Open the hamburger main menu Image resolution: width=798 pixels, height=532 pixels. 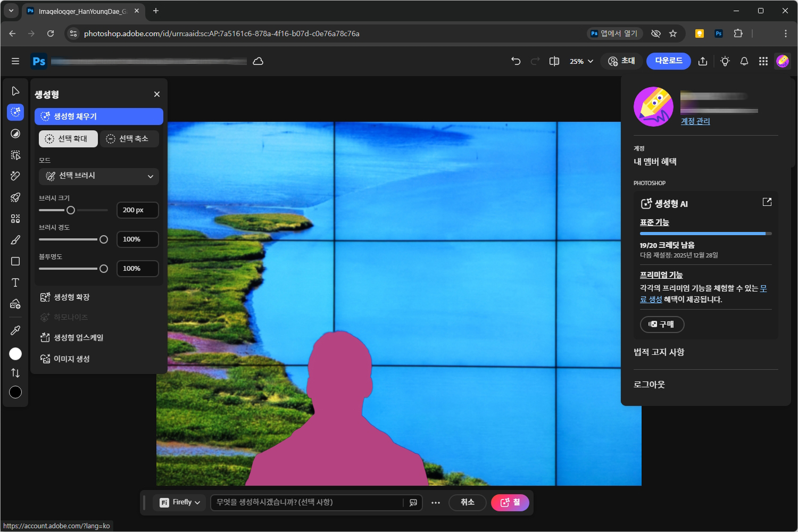[15, 61]
